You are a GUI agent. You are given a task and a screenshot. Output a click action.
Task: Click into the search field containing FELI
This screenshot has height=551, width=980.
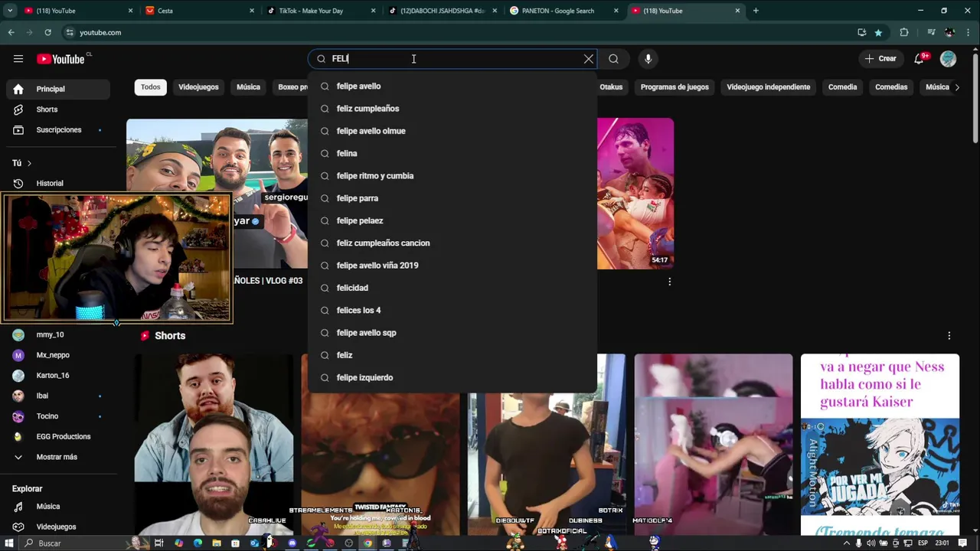click(x=452, y=59)
